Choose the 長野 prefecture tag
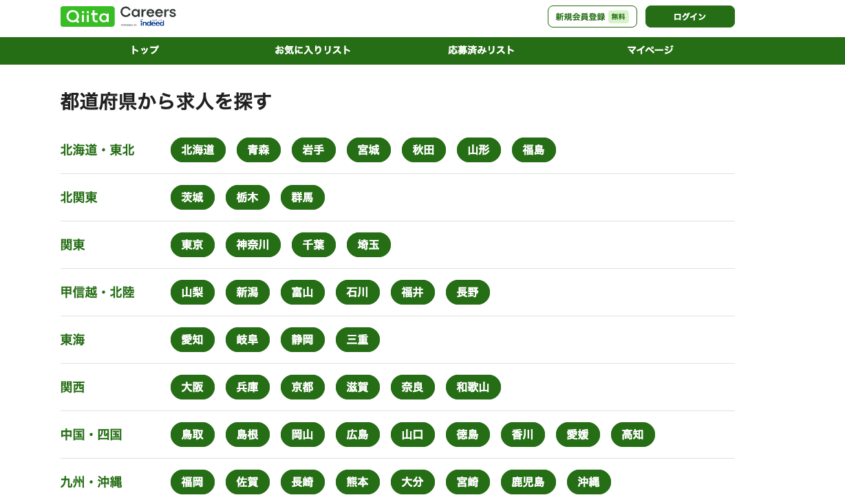This screenshot has height=504, width=845. coord(468,292)
